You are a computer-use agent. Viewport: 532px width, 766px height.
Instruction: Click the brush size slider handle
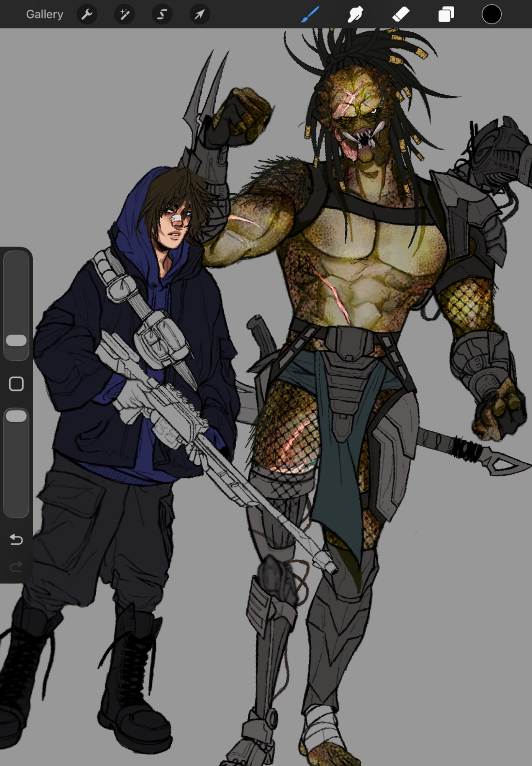point(16,340)
